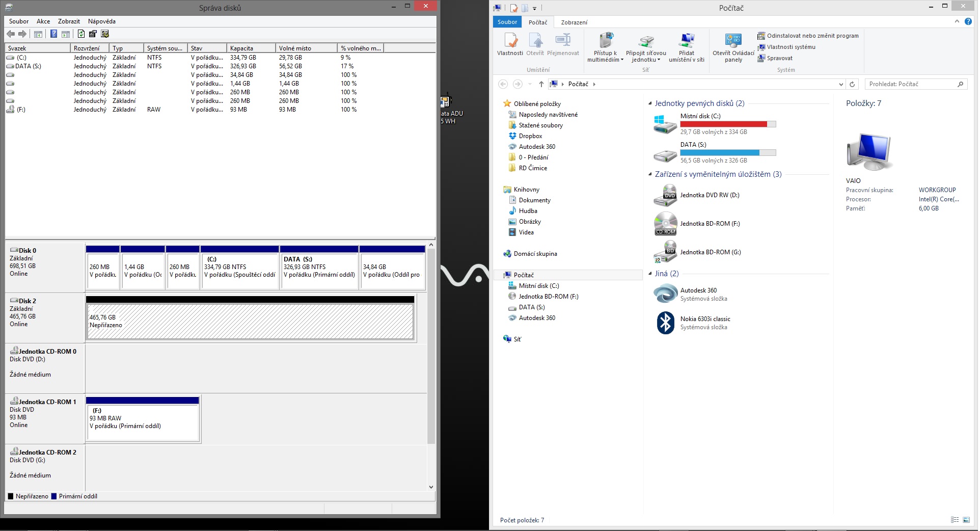Click the Refresh icon in Správa disků toolbar
Viewport: 980px width, 531px height.
tap(81, 34)
